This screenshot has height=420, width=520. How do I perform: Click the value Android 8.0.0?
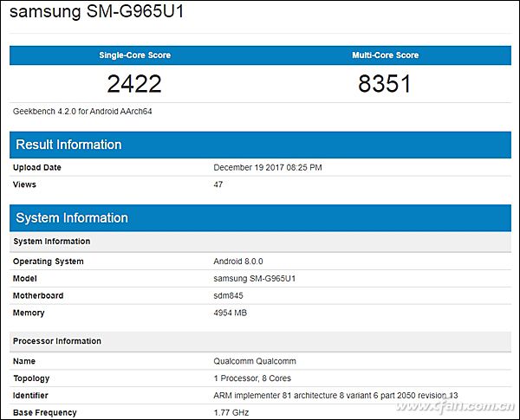pos(238,262)
